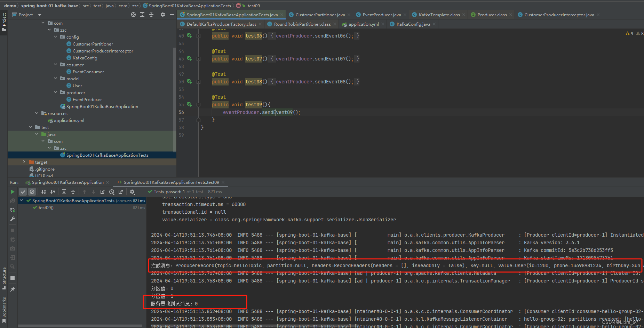Expand folded test08 method body
The width and height of the screenshot is (644, 328).
(198, 82)
